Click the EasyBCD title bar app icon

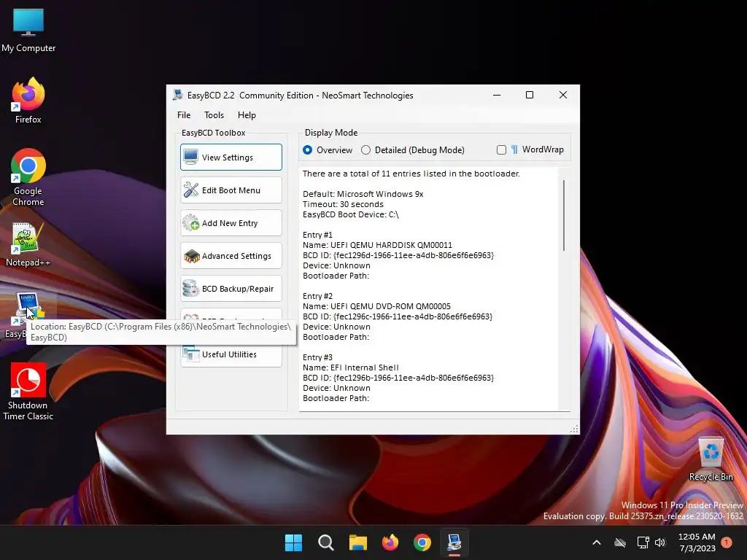pos(178,95)
